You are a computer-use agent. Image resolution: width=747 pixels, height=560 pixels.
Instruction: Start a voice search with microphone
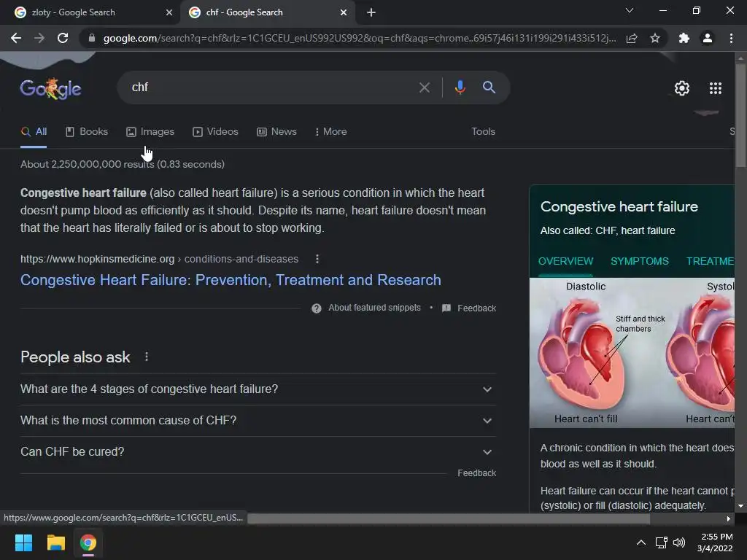460,87
